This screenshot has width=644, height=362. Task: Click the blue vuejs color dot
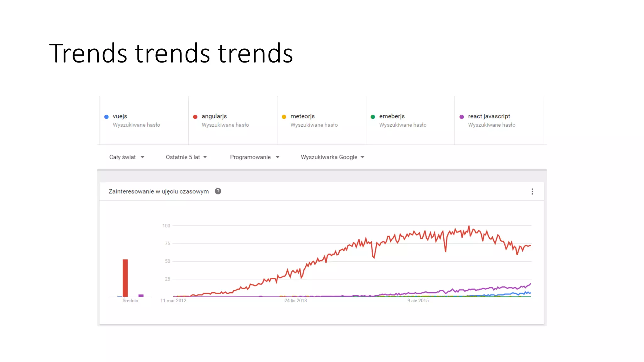click(106, 117)
